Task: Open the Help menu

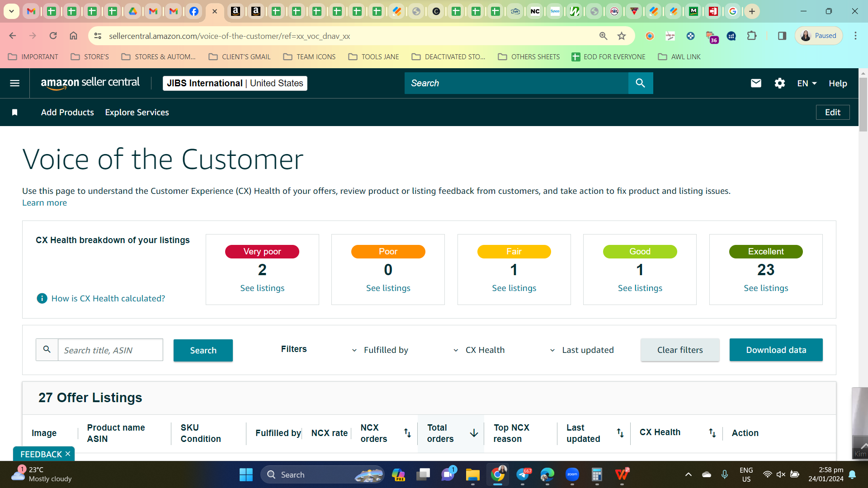Action: (838, 84)
